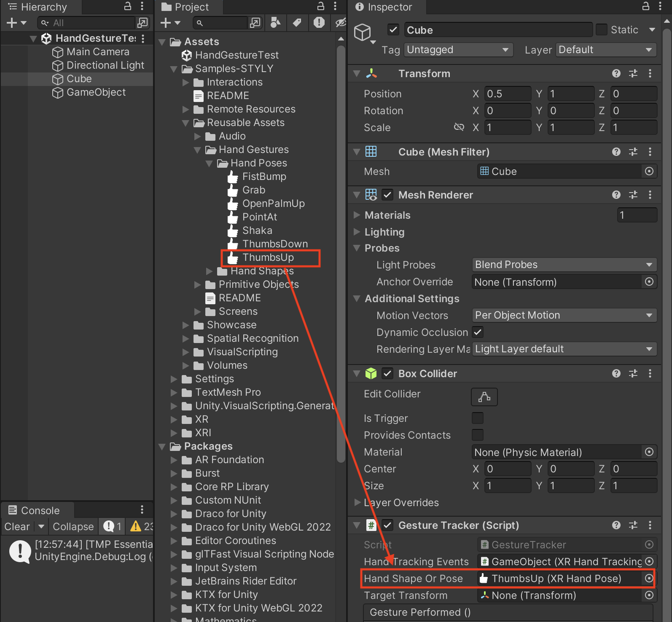Clear the Console log

coord(17,526)
